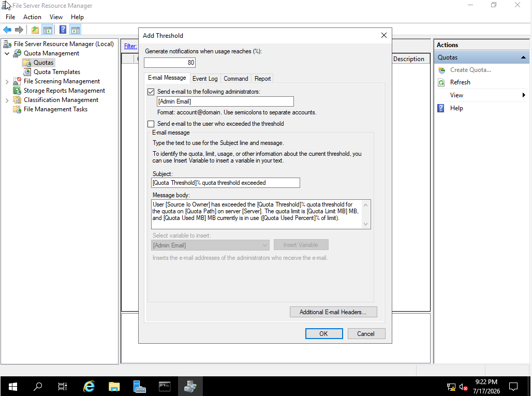The image size is (532, 396).
Task: Click the Create Quota action icon
Action: 441,70
